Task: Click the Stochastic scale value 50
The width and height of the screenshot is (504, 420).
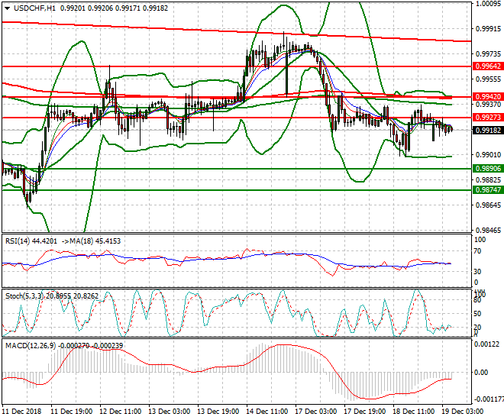Action: click(x=477, y=313)
